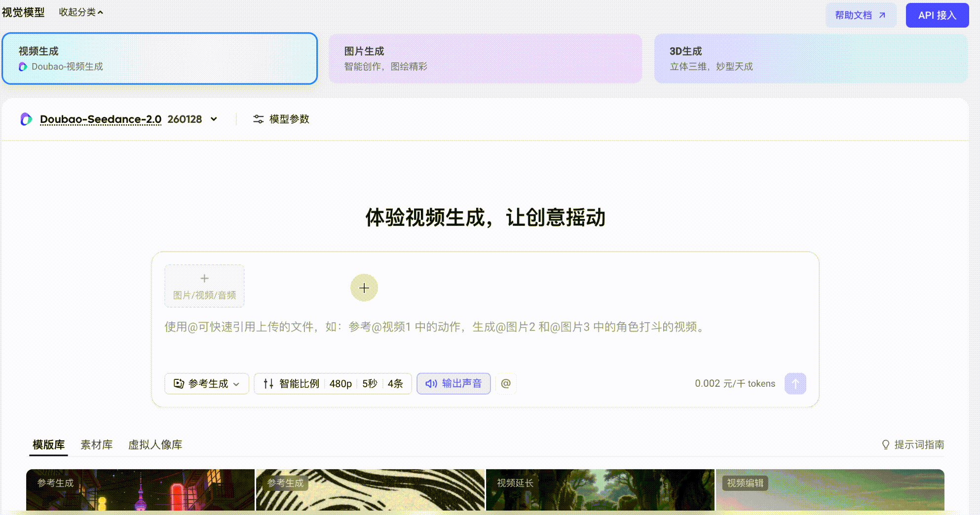980x515 pixels.
Task: Switch to the 模版库 tab
Action: point(48,444)
